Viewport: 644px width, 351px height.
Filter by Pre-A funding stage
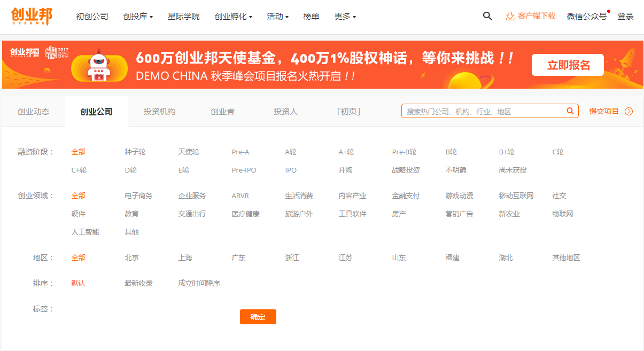tap(240, 152)
